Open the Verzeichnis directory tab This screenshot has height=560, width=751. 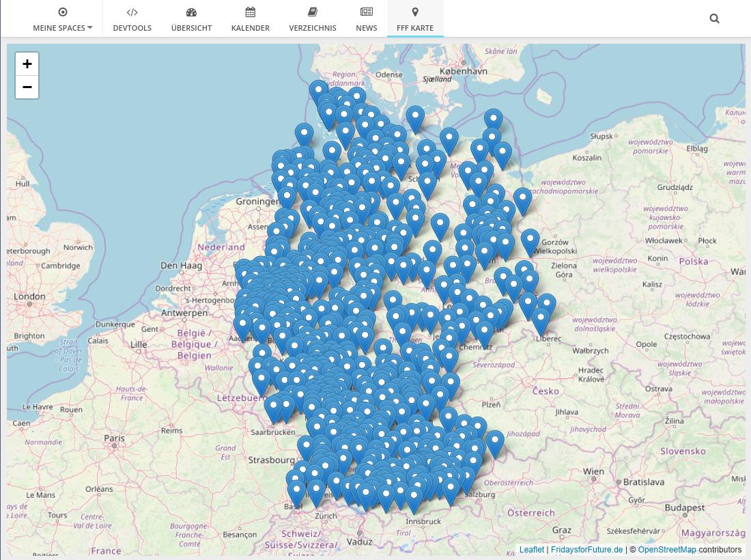(x=312, y=19)
